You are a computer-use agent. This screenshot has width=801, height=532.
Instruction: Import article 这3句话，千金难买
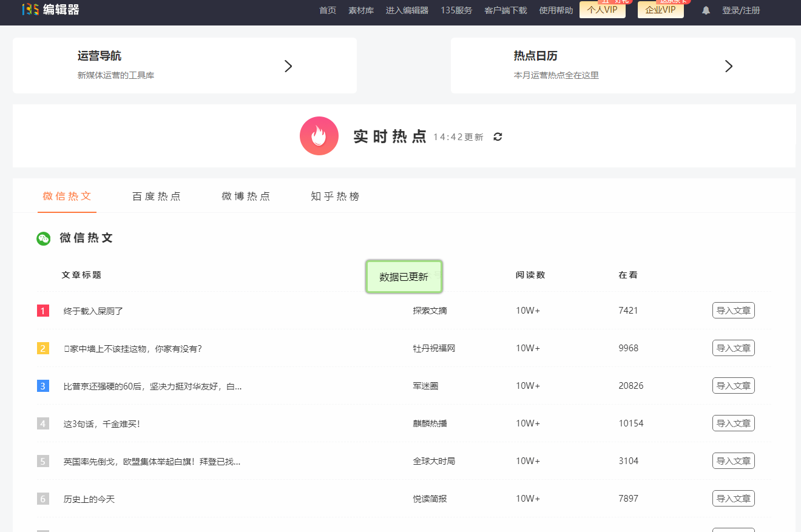point(734,423)
